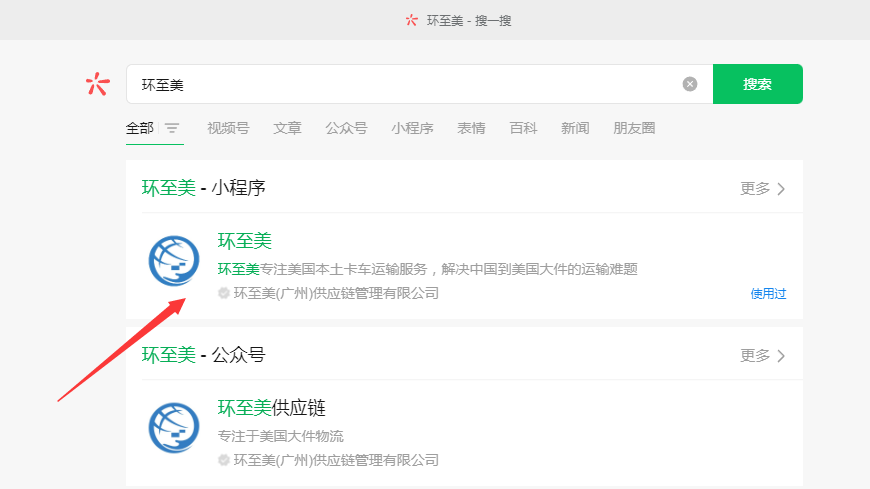Click the verified badge under the mini program
Screen dimensions: 870x489
coord(224,293)
